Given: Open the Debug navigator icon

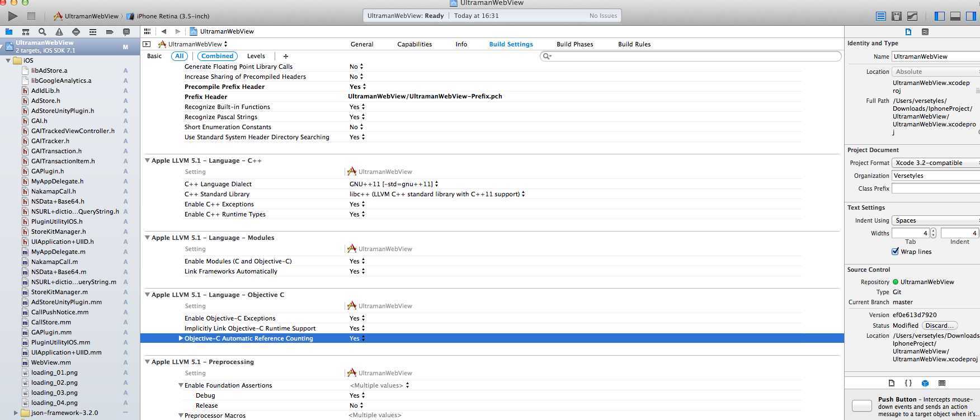Looking at the screenshot, I should [x=93, y=32].
